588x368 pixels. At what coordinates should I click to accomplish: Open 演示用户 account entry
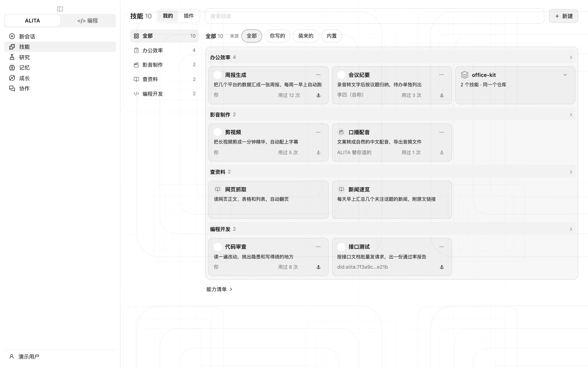pos(60,357)
